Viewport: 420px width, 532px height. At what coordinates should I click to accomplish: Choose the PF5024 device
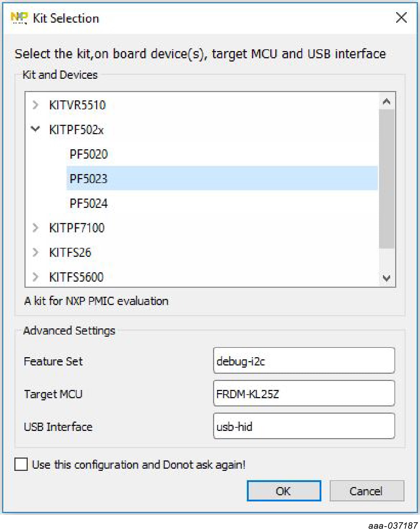pos(89,203)
